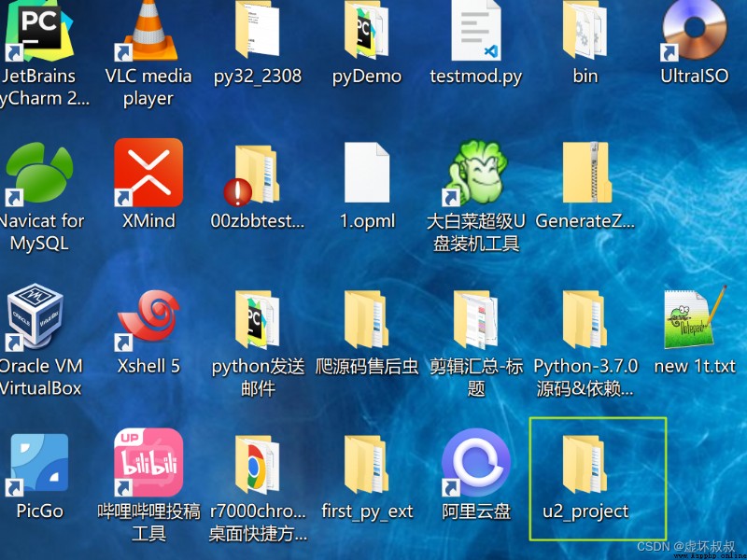
Task: Click the "阿里云盘" label text
Action: click(x=476, y=511)
